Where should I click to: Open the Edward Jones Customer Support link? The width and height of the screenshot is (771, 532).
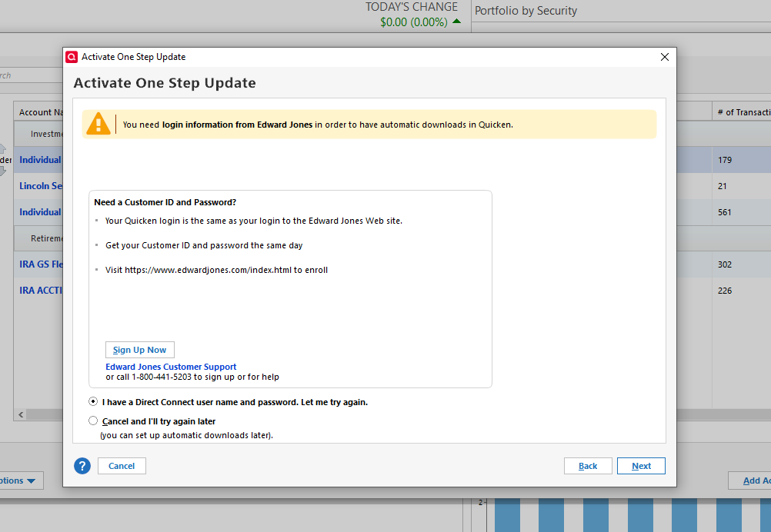tap(171, 367)
